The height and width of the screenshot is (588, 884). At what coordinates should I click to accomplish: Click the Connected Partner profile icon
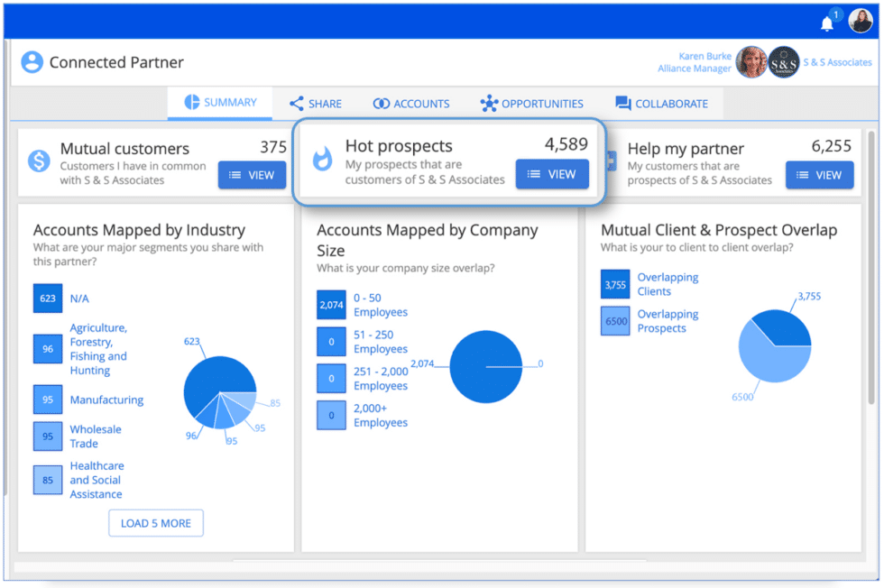(32, 62)
